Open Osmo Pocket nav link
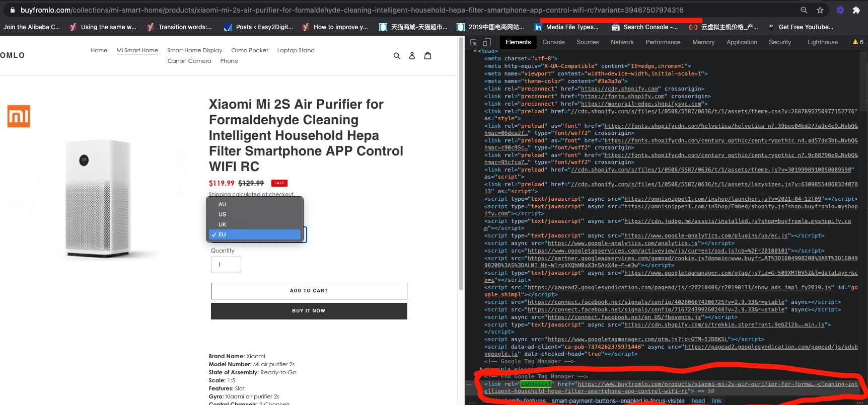868x405 pixels. click(x=250, y=50)
